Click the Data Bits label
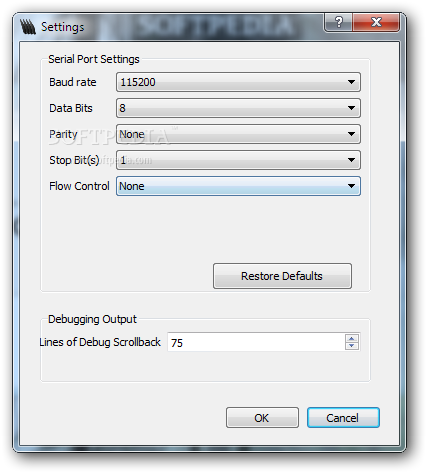Screen dimensions: 427x473 click(71, 108)
